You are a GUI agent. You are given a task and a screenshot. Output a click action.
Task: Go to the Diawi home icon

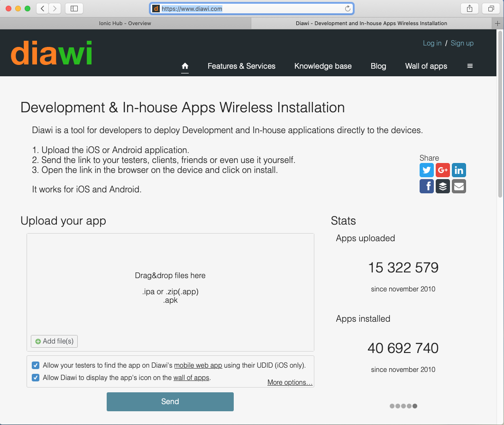pos(185,66)
